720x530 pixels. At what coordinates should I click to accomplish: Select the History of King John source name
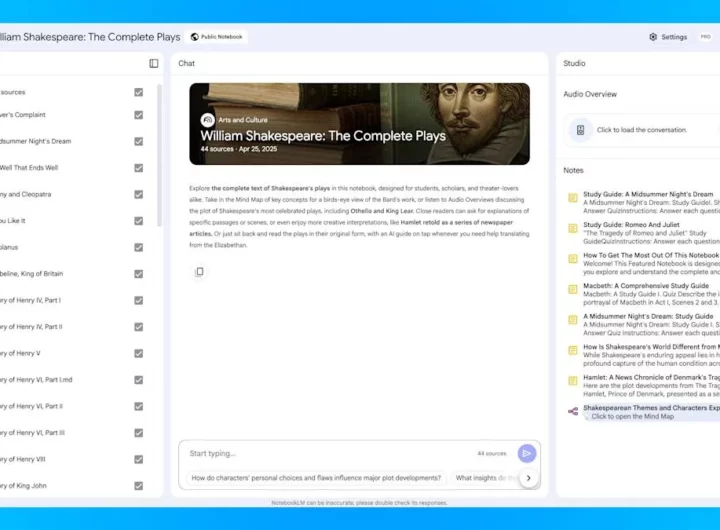[x=23, y=486]
